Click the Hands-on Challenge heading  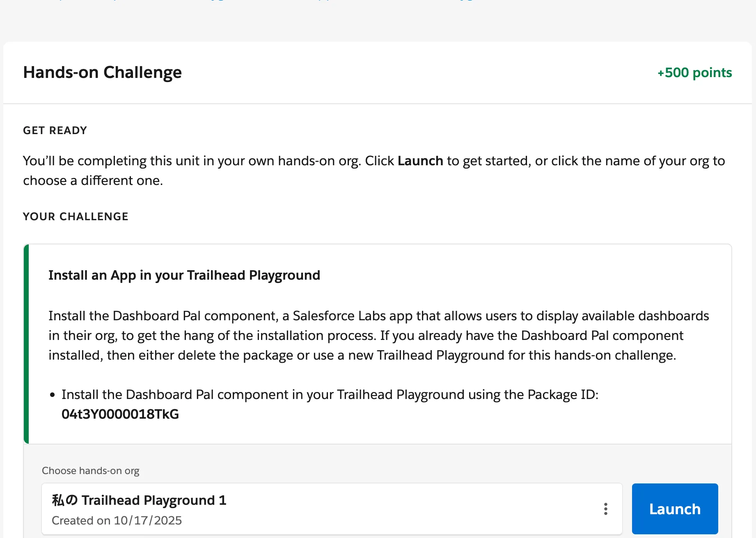point(102,73)
